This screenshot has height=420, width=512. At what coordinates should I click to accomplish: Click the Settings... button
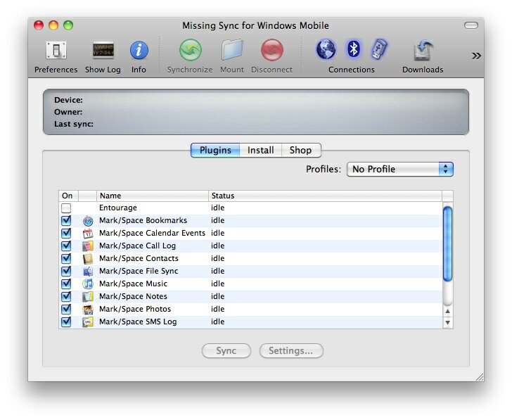(291, 351)
